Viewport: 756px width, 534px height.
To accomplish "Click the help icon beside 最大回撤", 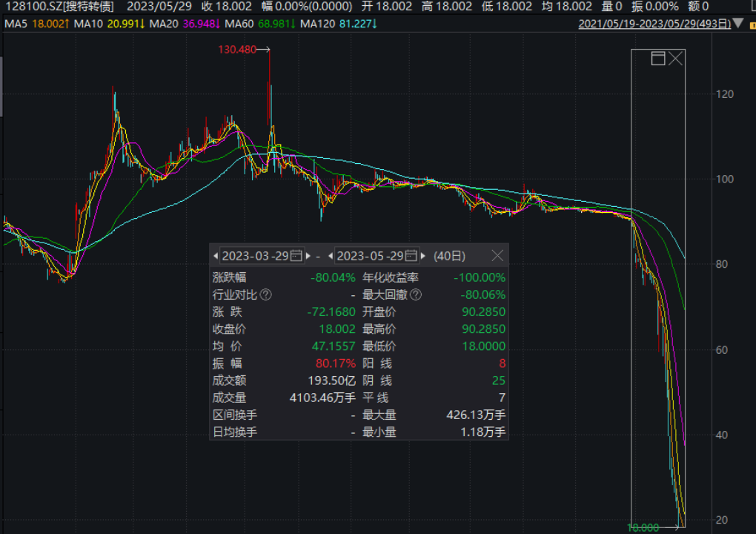I will pyautogui.click(x=416, y=295).
